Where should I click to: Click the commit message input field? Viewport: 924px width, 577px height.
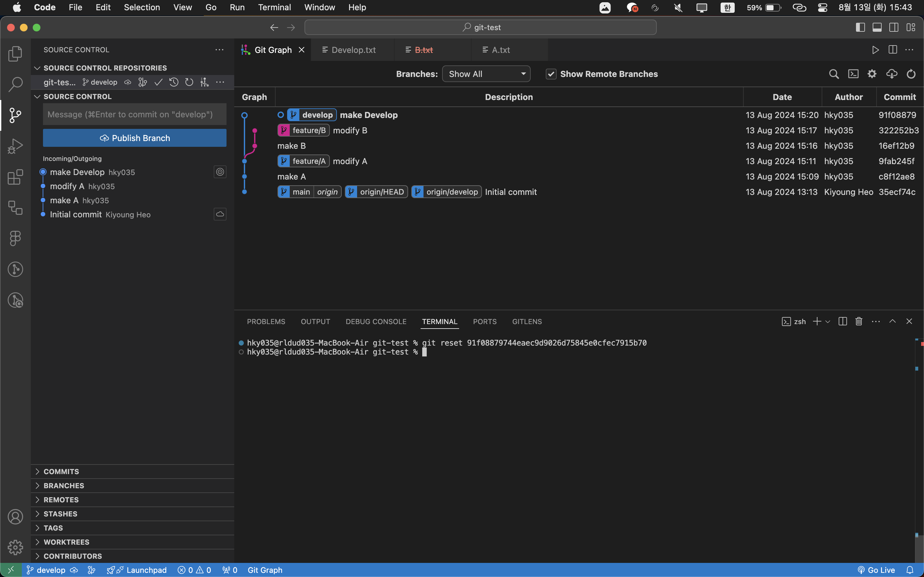click(x=134, y=114)
